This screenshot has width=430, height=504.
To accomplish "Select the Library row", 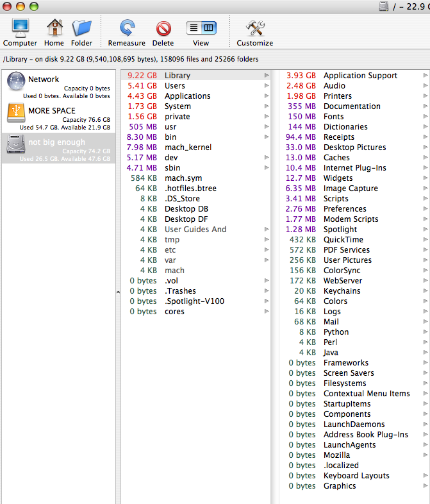I will tap(196, 75).
